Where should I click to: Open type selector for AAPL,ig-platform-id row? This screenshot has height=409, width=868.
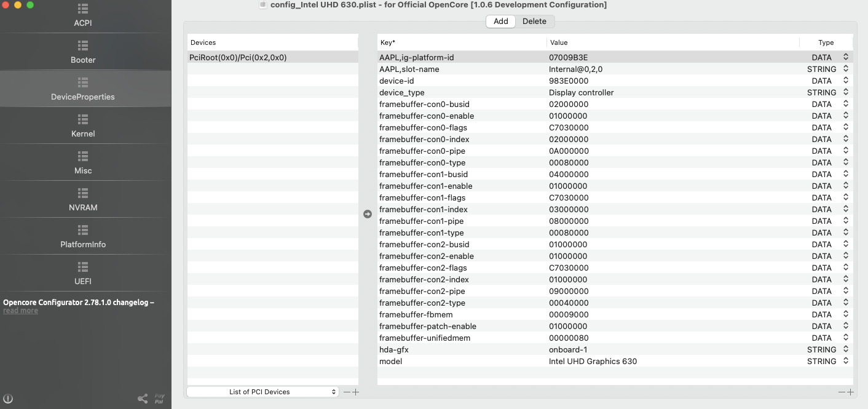(846, 57)
